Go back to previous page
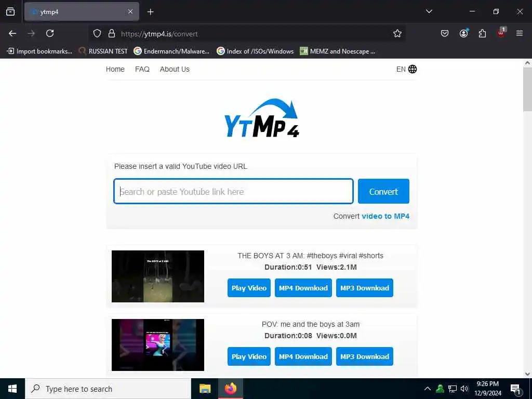Screen dimensions: 532x399 tap(12, 33)
